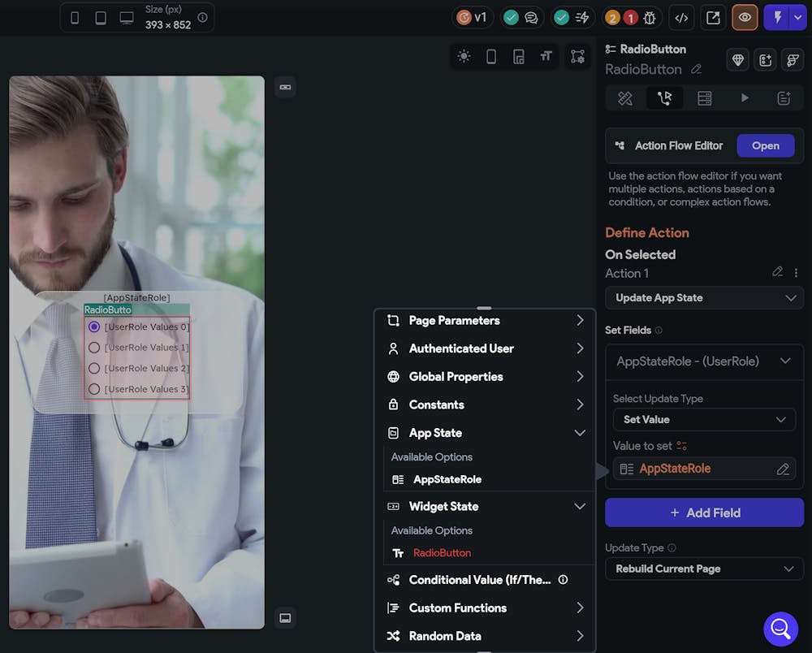The image size is (812, 653).
Task: Switch to the Actions tab
Action: [664, 98]
